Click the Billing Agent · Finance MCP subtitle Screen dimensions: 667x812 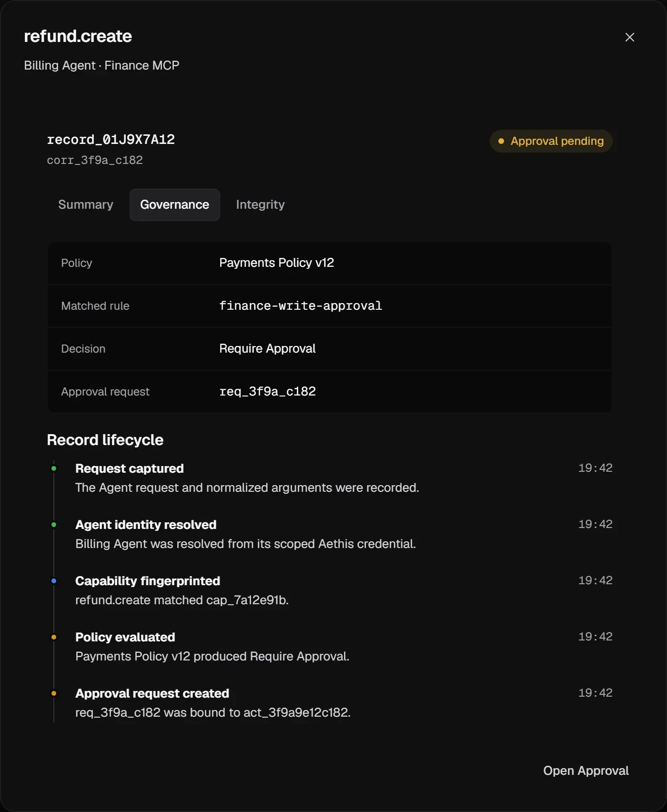pos(101,65)
